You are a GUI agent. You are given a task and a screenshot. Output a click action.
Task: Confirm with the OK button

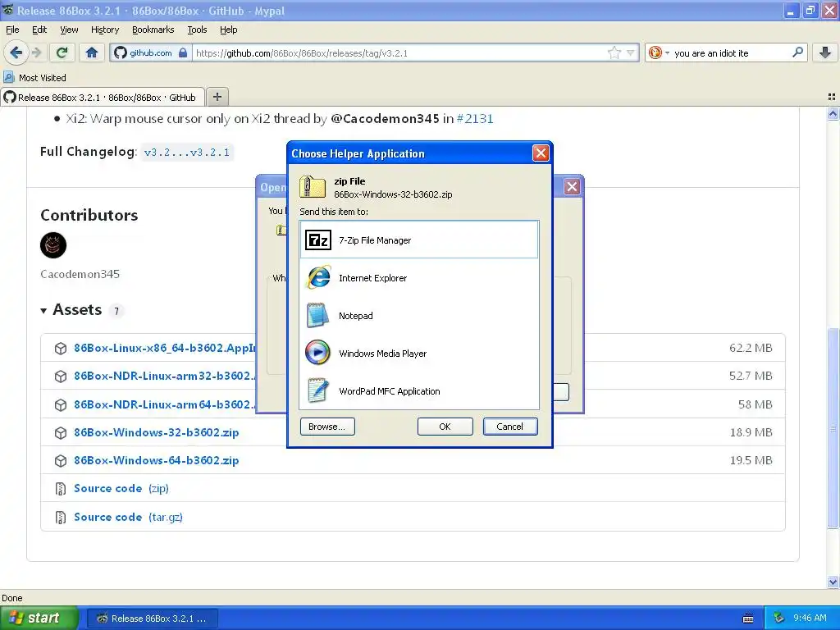[x=445, y=427]
